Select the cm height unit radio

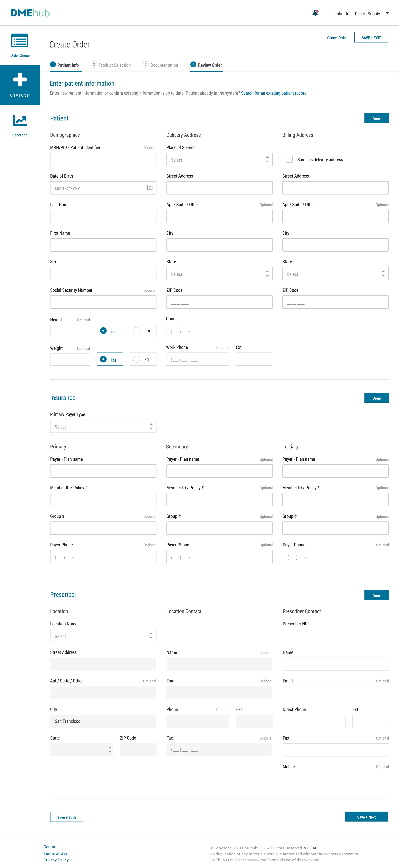click(137, 331)
